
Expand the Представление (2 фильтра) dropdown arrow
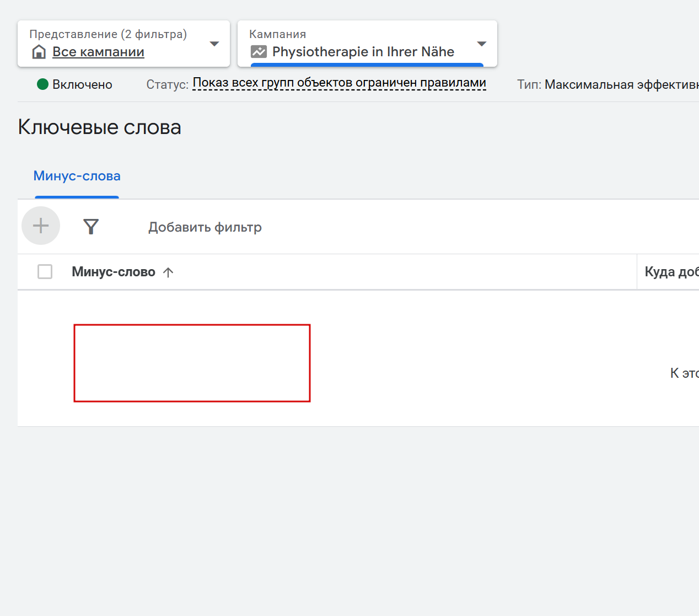click(x=214, y=44)
